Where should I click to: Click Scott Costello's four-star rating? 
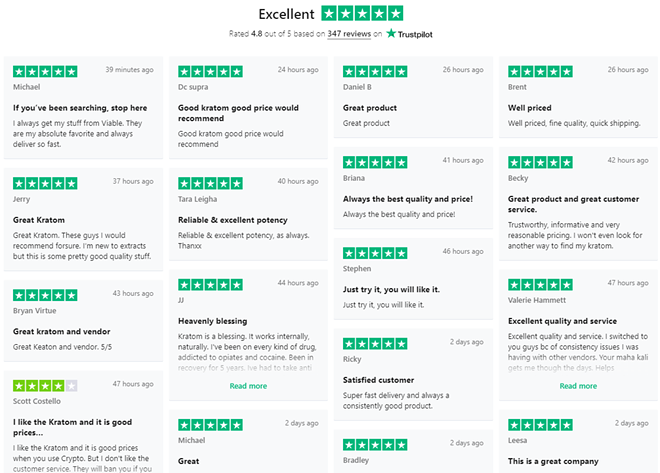pos(45,385)
